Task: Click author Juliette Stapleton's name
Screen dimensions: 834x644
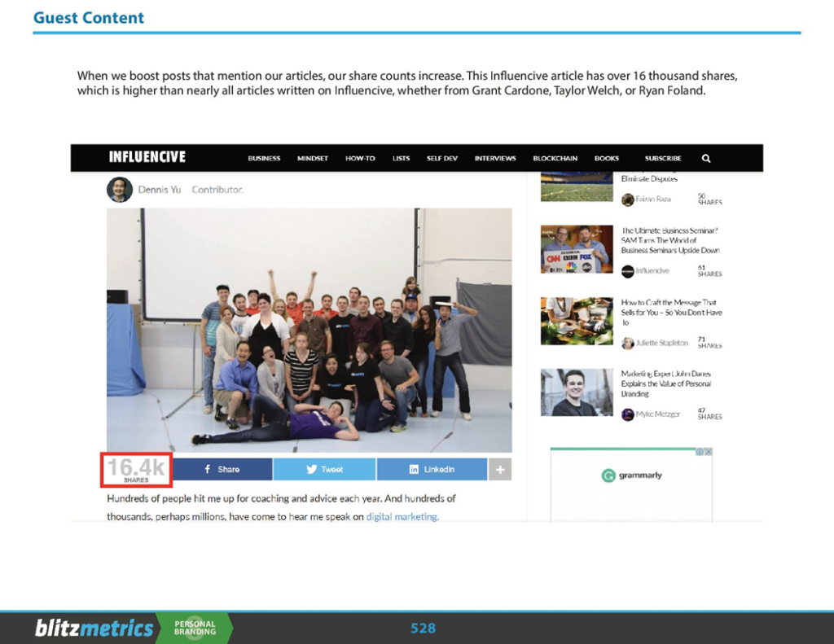Action: 661,343
